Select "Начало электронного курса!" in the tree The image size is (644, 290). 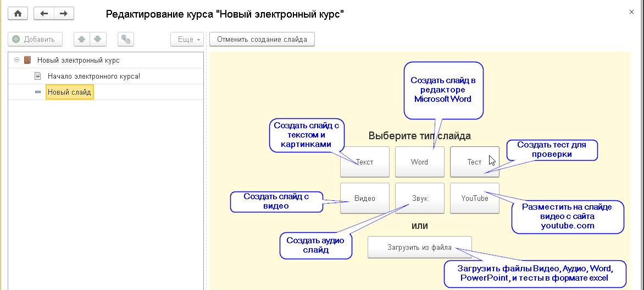(93, 76)
